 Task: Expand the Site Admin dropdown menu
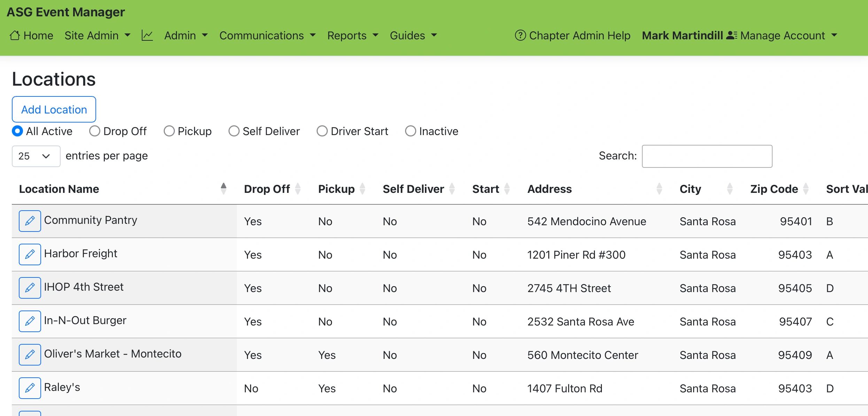[97, 36]
